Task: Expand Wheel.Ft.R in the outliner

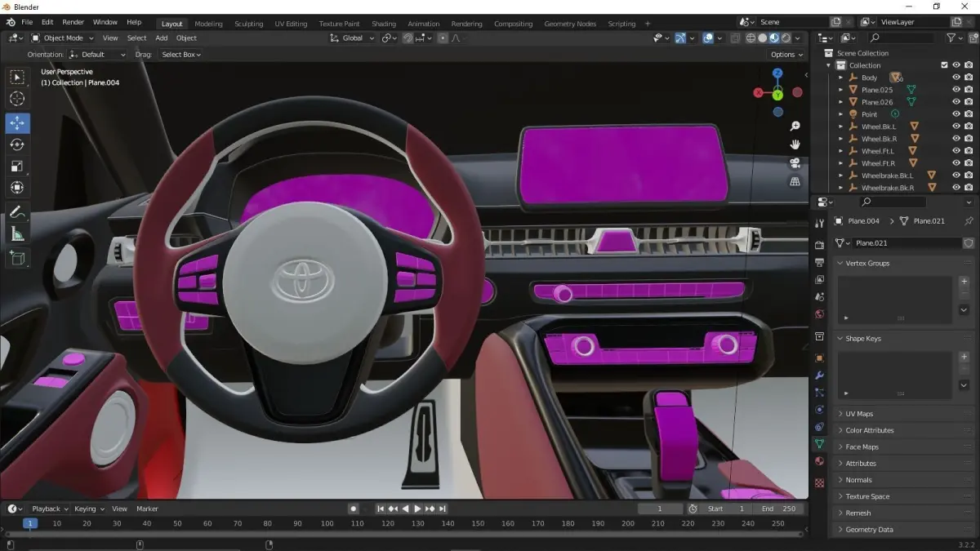Action: [x=840, y=163]
